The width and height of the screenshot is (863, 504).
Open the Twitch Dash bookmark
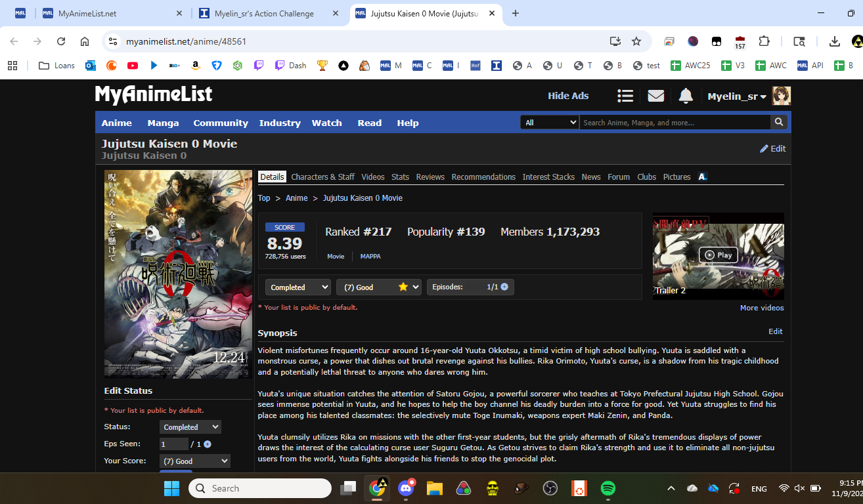[x=290, y=66]
